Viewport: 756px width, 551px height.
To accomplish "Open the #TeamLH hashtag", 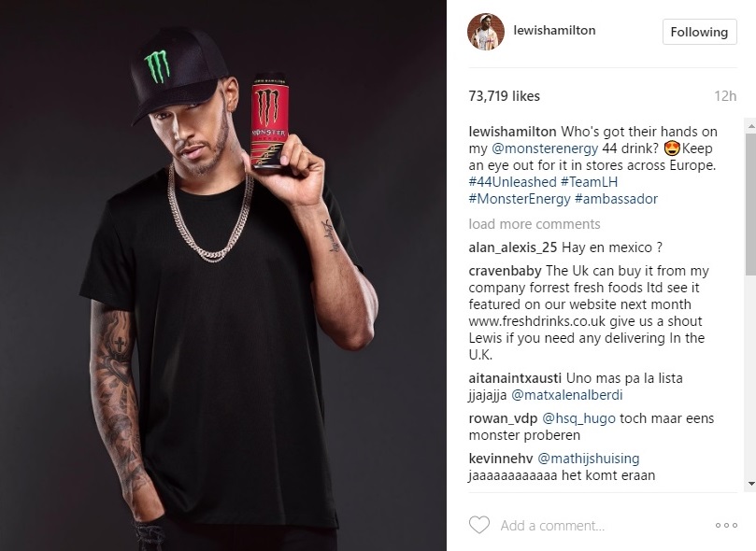I will (589, 182).
